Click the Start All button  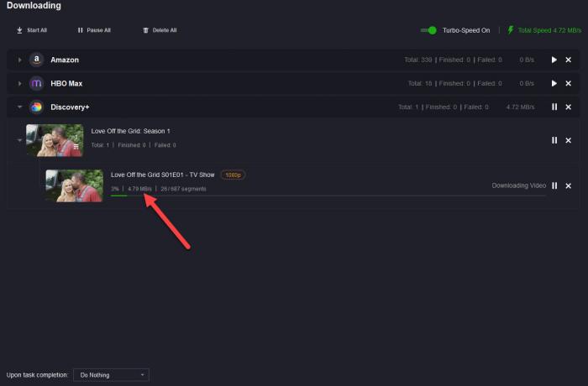[32, 30]
